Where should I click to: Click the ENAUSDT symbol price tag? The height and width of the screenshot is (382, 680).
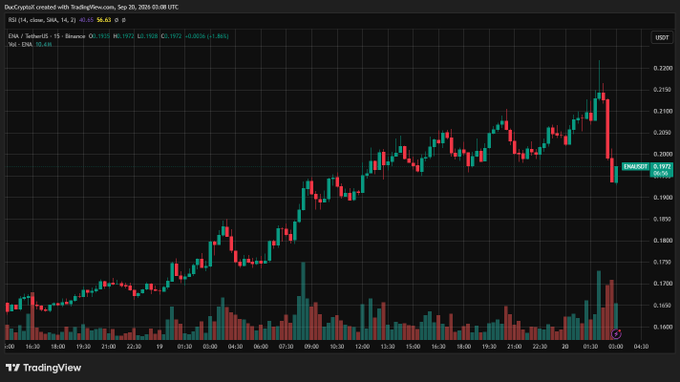635,167
